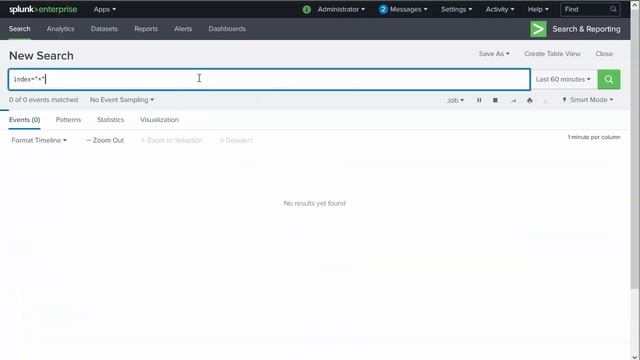Stop the search job
This screenshot has height=360, width=640.
[x=495, y=100]
